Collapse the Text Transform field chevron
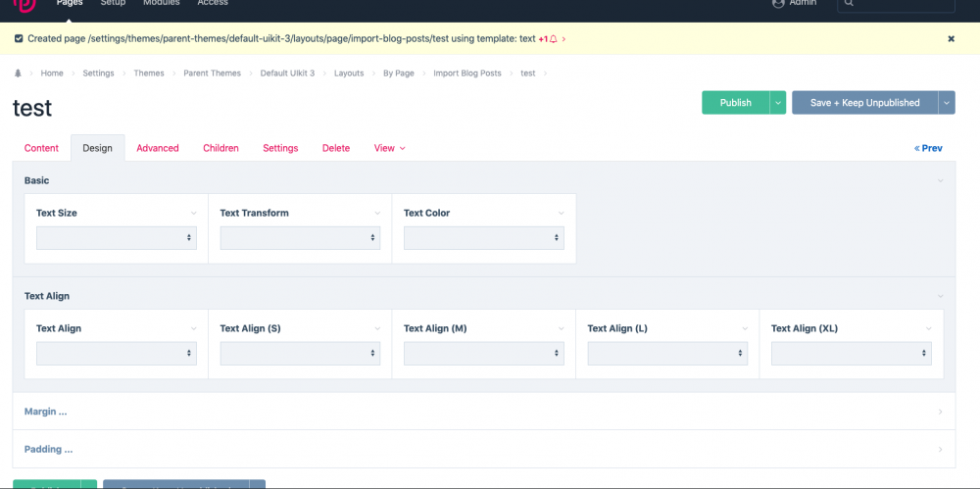 click(377, 214)
